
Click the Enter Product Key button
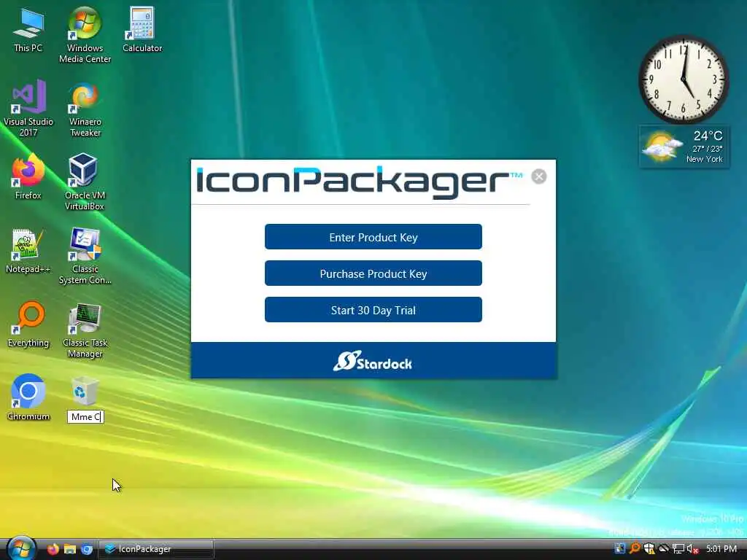click(373, 237)
